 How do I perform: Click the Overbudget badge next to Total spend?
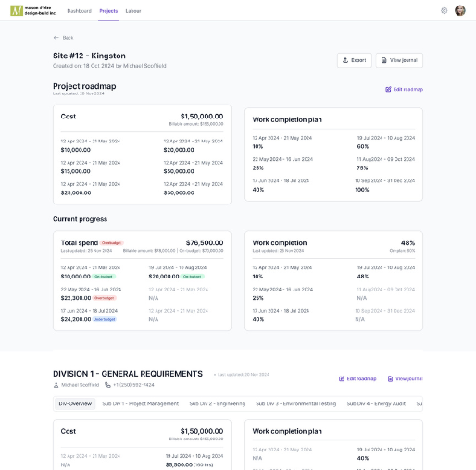click(111, 243)
